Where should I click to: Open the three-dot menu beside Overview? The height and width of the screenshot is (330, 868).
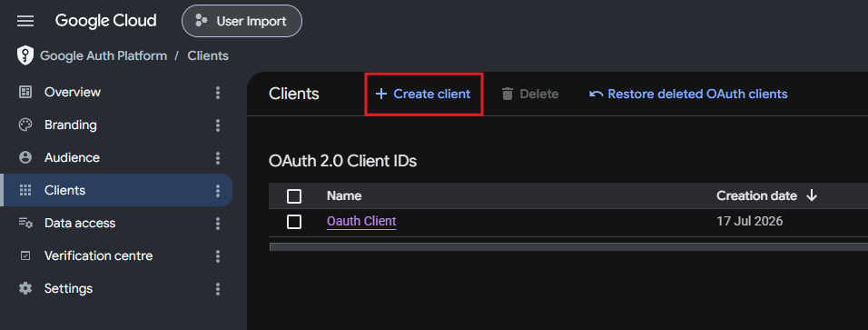(218, 92)
